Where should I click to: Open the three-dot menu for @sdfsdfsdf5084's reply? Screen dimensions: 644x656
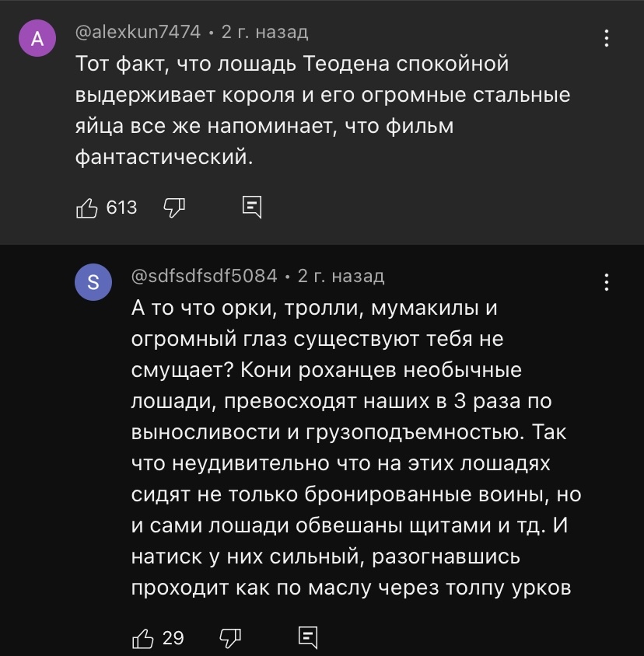point(607,281)
